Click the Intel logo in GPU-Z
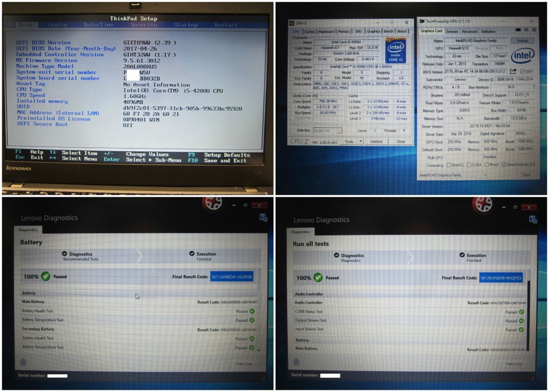 522,56
